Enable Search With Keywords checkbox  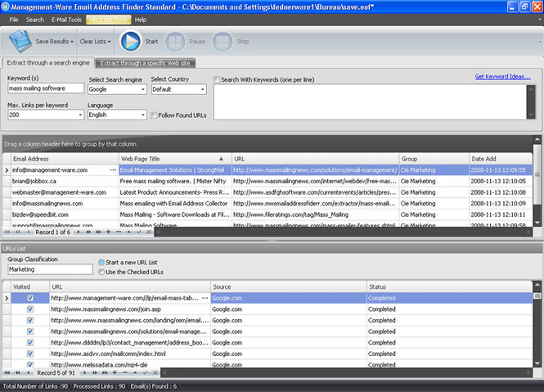[x=217, y=79]
